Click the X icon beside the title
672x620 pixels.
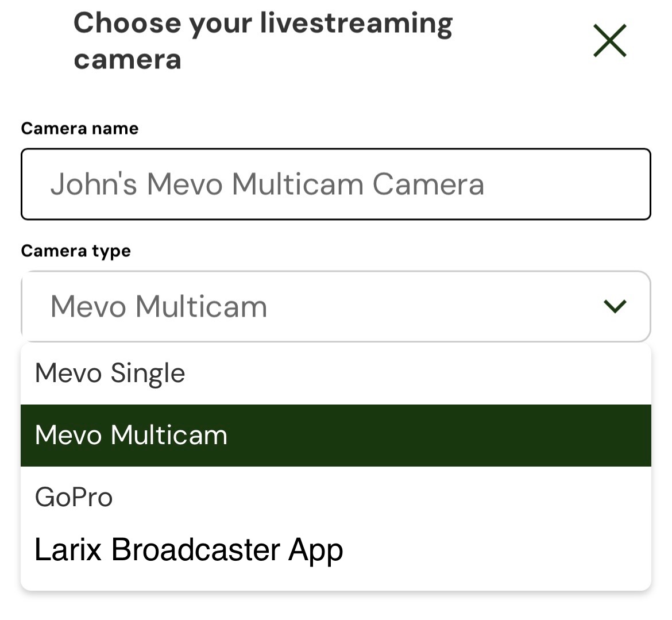click(x=609, y=41)
